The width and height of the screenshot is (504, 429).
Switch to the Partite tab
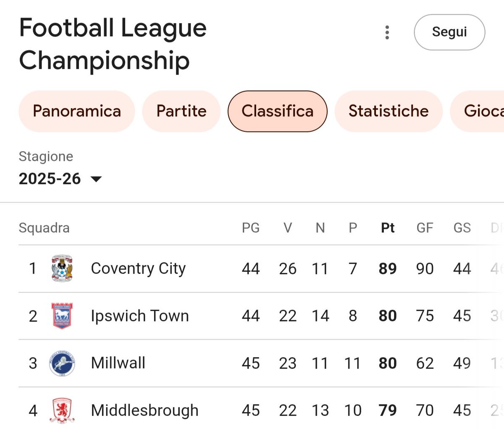click(x=181, y=111)
